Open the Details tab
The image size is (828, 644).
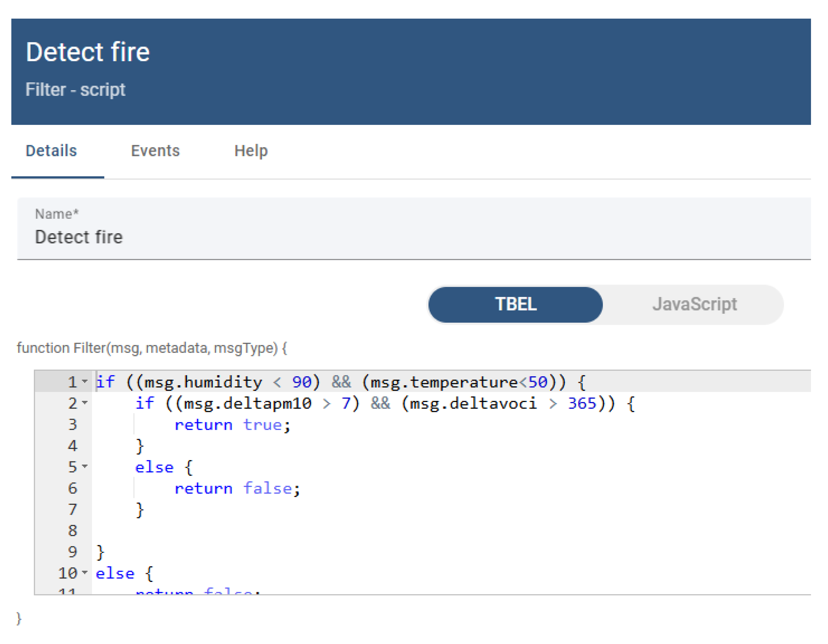click(51, 151)
